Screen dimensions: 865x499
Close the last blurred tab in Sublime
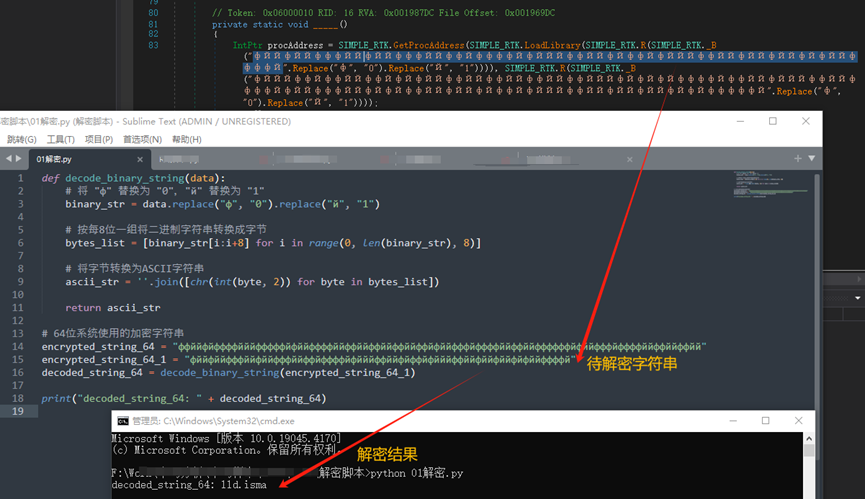[x=629, y=159]
